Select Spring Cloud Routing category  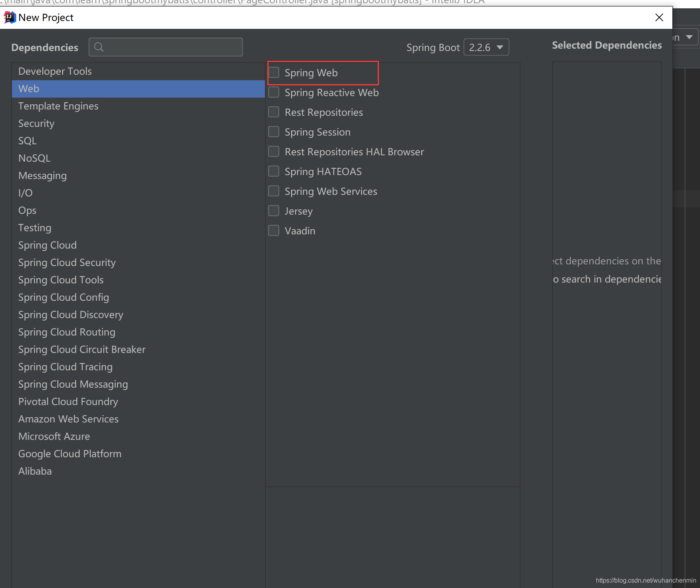pyautogui.click(x=138, y=332)
